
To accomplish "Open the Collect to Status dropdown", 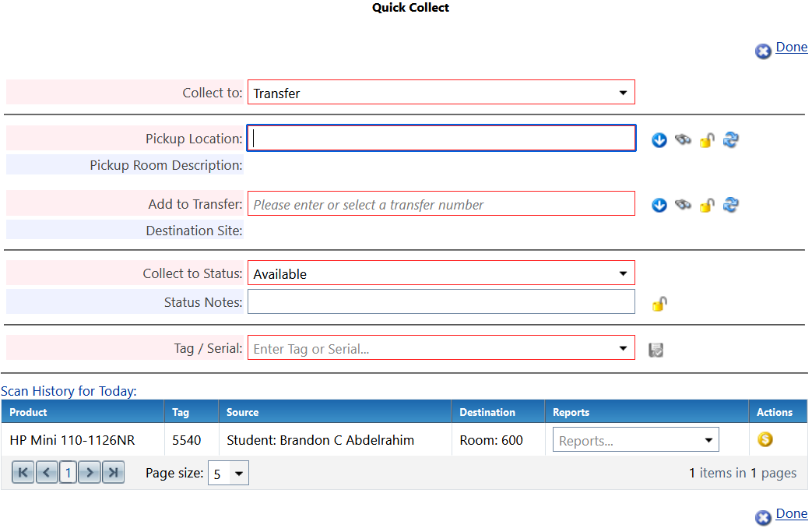I will 441,273.
